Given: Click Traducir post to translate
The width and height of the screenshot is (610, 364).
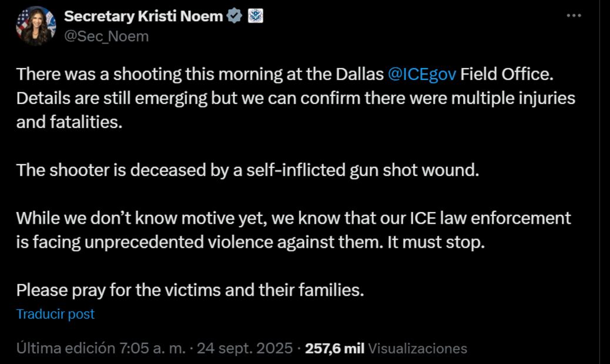Looking at the screenshot, I should coord(55,314).
